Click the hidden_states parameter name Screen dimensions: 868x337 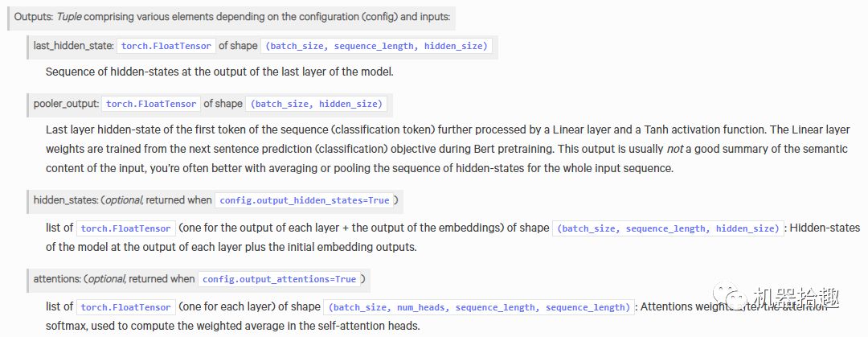point(64,199)
